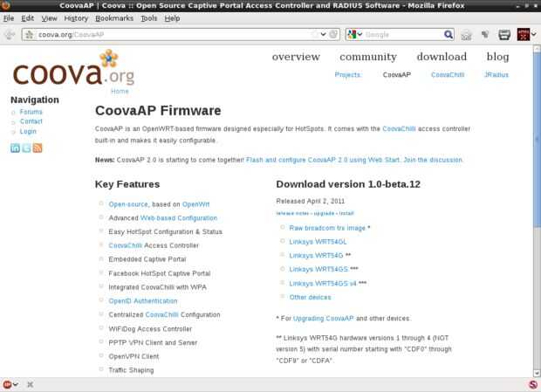This screenshot has width=541, height=392.
Task: Click the reload button in address bar
Action: tap(333, 35)
